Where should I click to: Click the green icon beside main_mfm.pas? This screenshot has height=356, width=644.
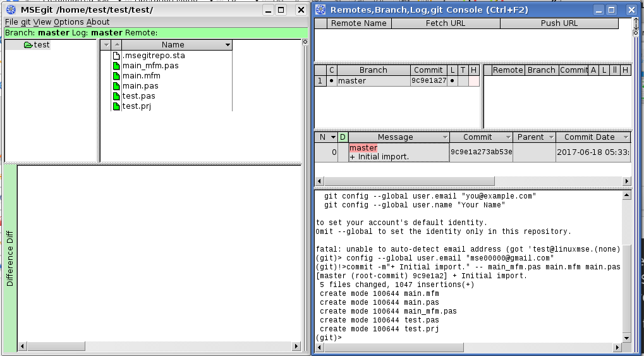pyautogui.click(x=116, y=66)
